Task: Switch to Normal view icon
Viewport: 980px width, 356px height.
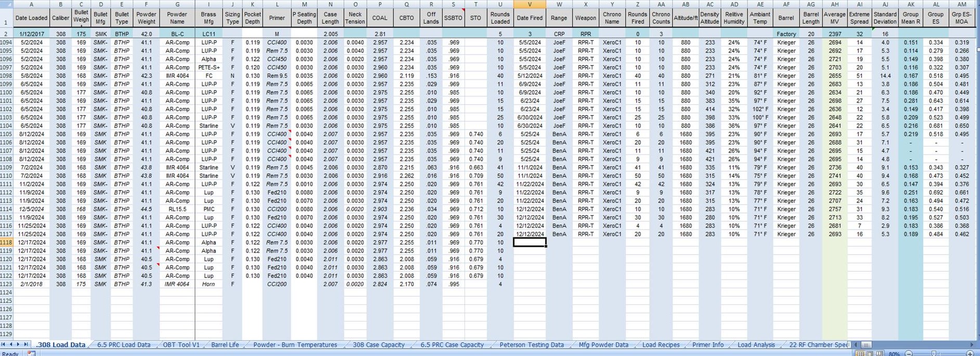Action: coord(860,353)
